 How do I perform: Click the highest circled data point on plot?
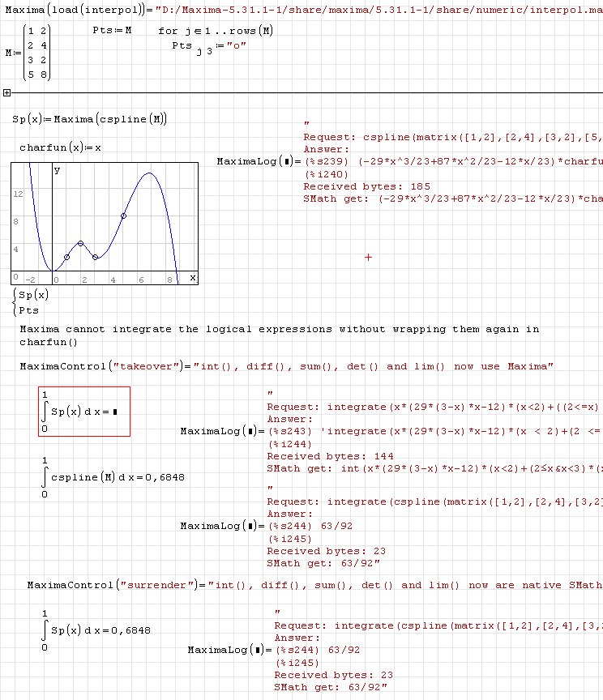(x=123, y=216)
